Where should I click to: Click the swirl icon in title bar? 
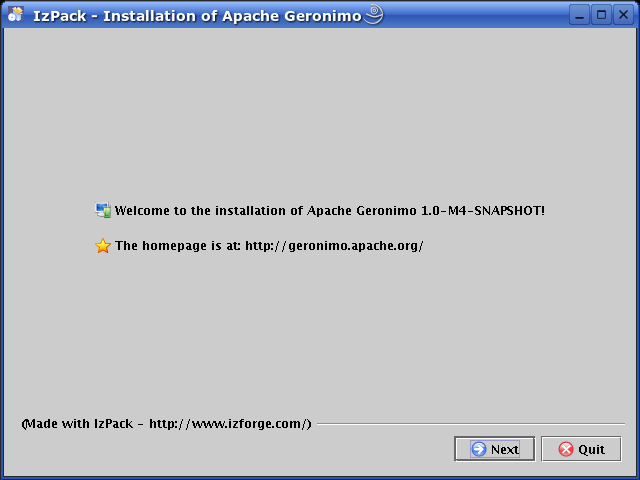(x=373, y=14)
